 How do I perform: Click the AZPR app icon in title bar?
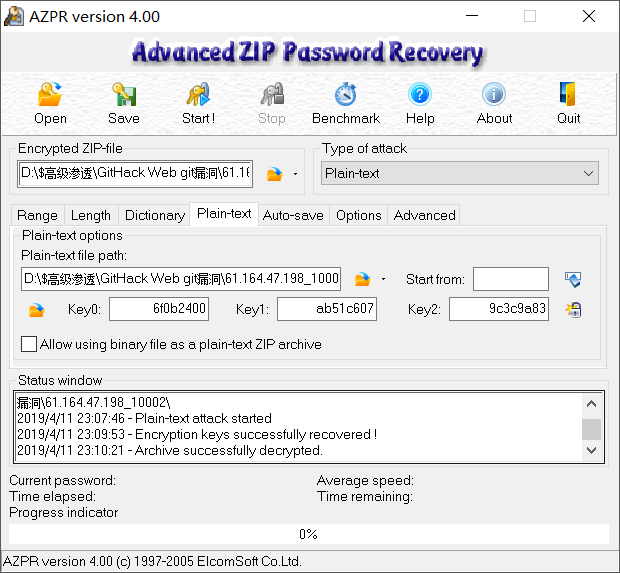coord(14,17)
